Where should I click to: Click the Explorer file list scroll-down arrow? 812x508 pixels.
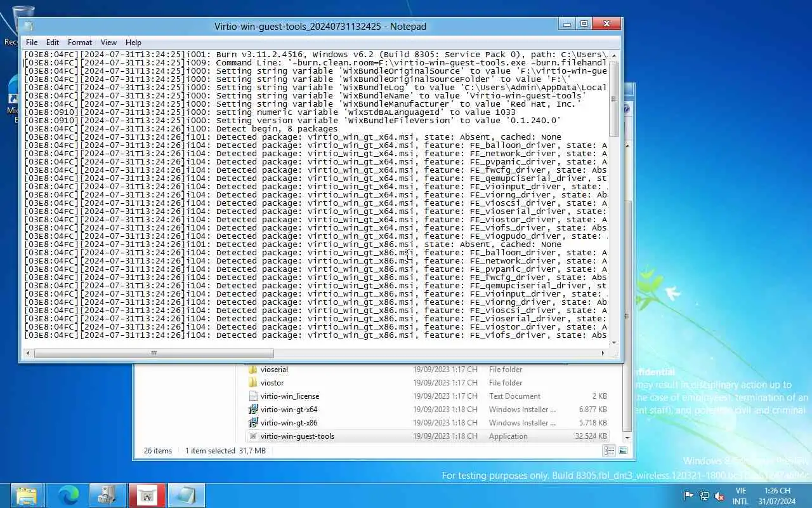(627, 438)
